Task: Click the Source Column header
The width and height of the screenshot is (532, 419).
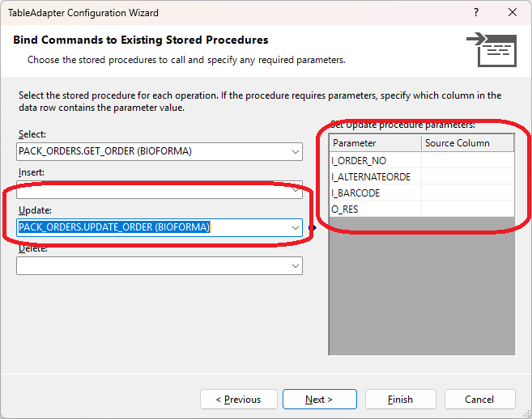Action: point(467,143)
